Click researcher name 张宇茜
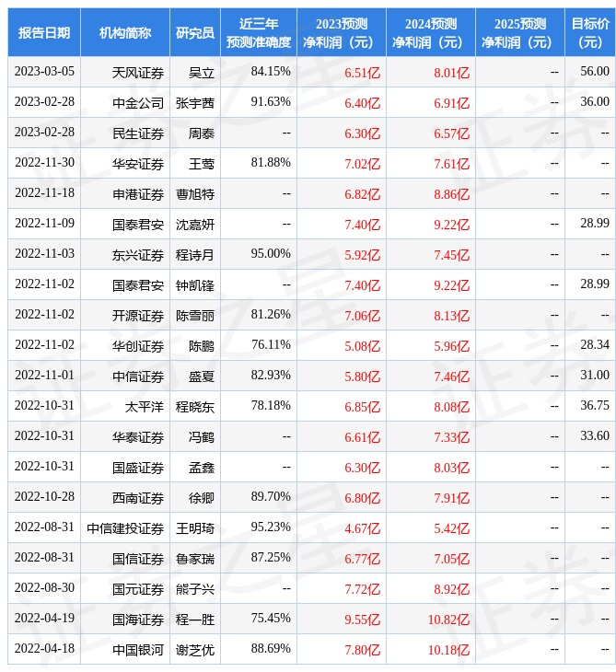The image size is (616, 672). (x=195, y=103)
